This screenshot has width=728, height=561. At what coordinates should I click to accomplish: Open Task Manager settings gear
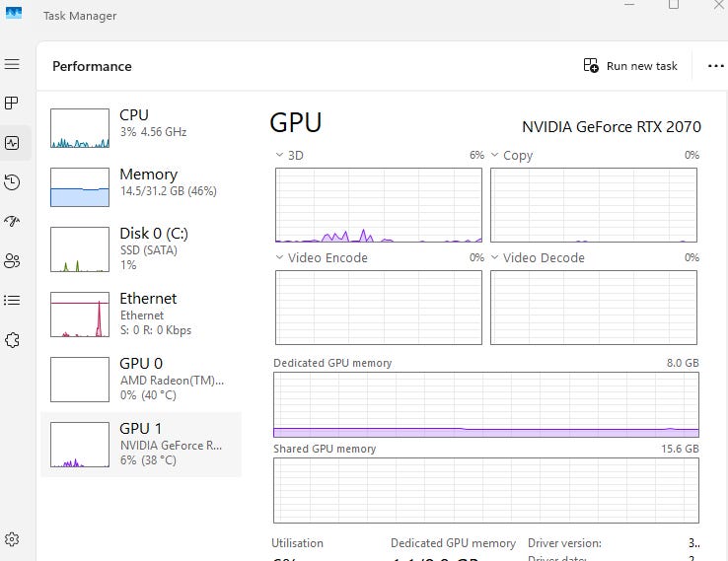pyautogui.click(x=12, y=539)
